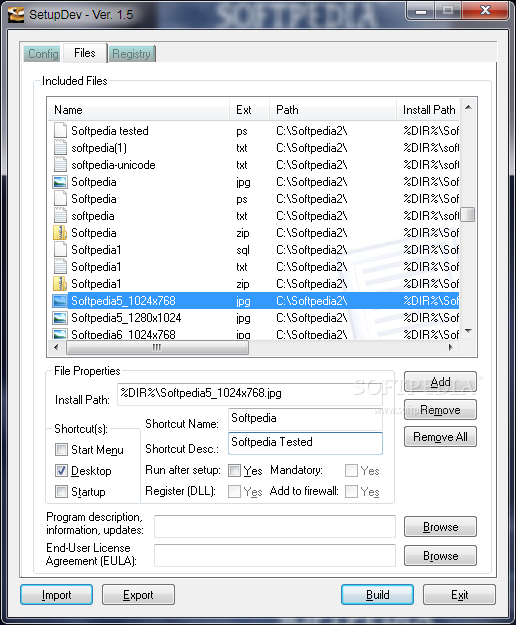The image size is (516, 625).
Task: Uncheck the Desktop shortcut checkbox
Action: click(x=61, y=471)
